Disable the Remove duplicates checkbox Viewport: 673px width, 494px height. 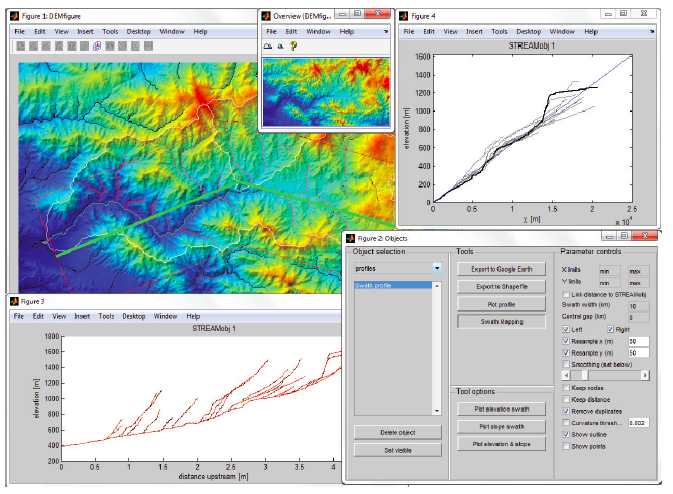pyautogui.click(x=568, y=411)
